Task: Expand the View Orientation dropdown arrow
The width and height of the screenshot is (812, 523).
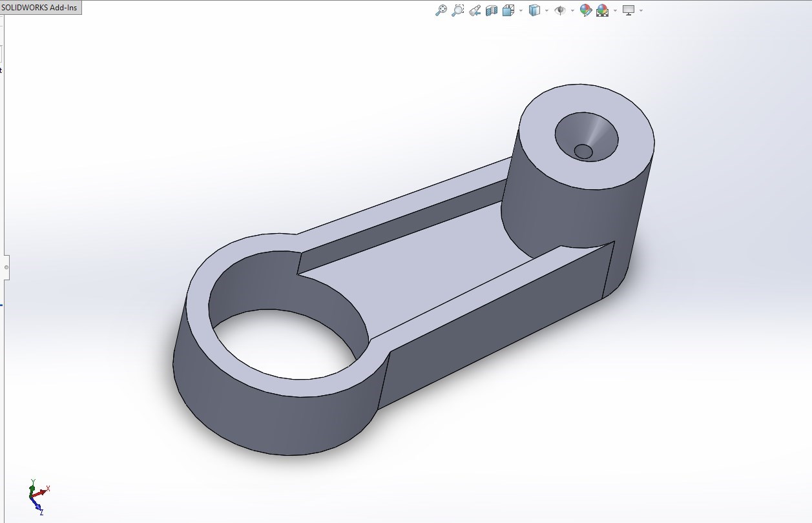Action: 521,11
